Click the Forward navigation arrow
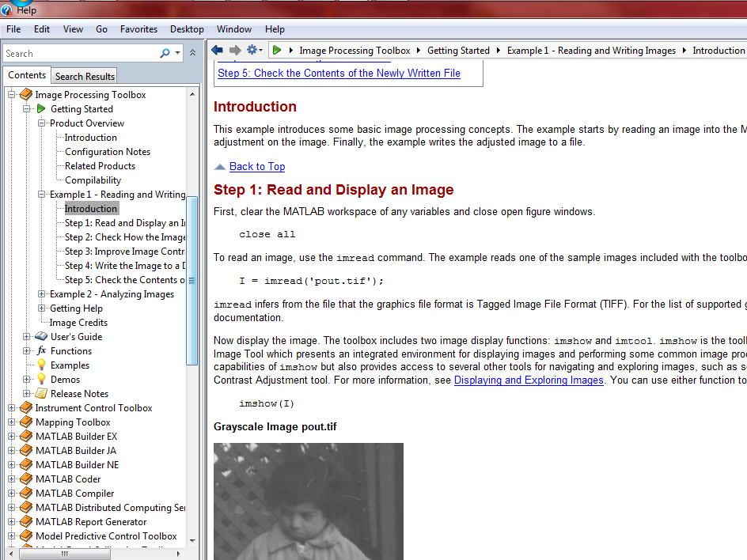Screen dimensions: 747x560 (235, 50)
